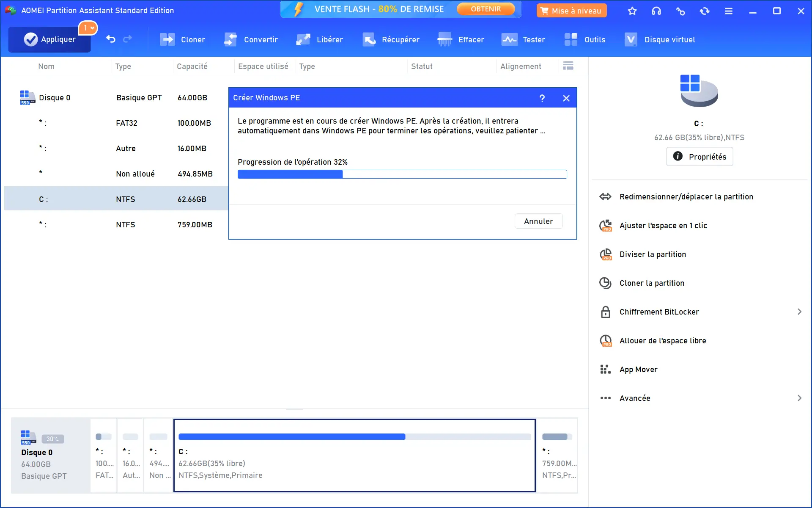Expand the Chiffrement BitLocker chevron
812x508 pixels.
click(799, 312)
